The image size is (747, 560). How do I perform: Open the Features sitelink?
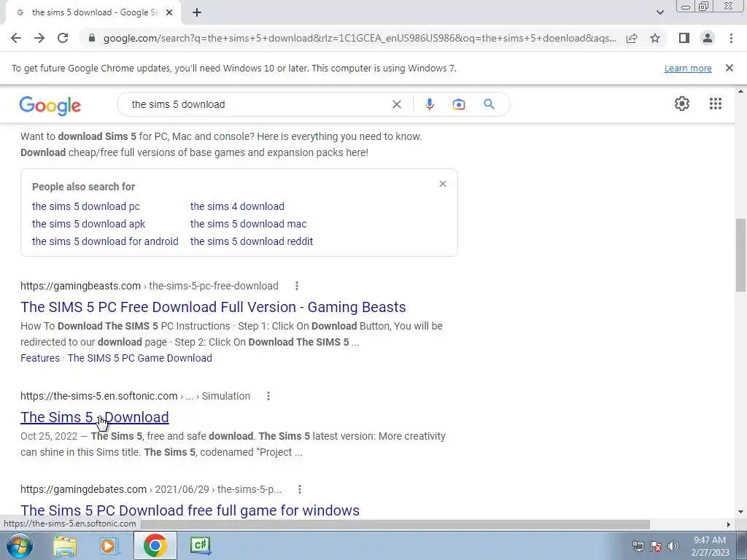tap(40, 358)
